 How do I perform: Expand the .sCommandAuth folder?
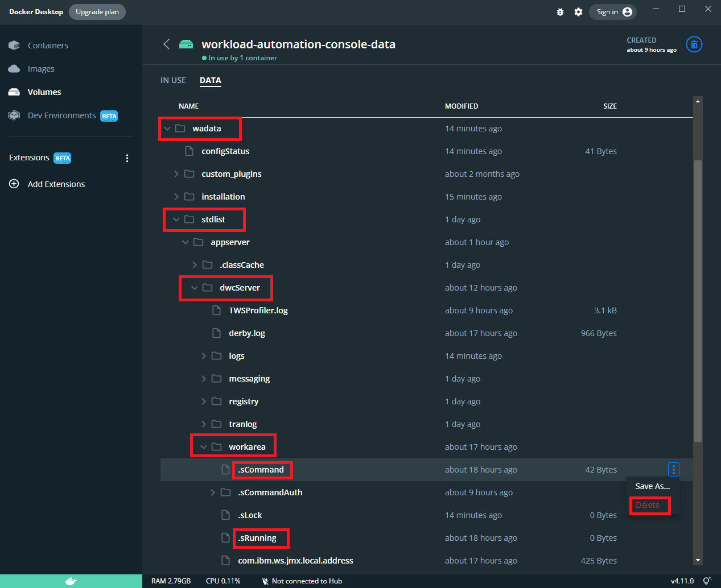pos(213,492)
